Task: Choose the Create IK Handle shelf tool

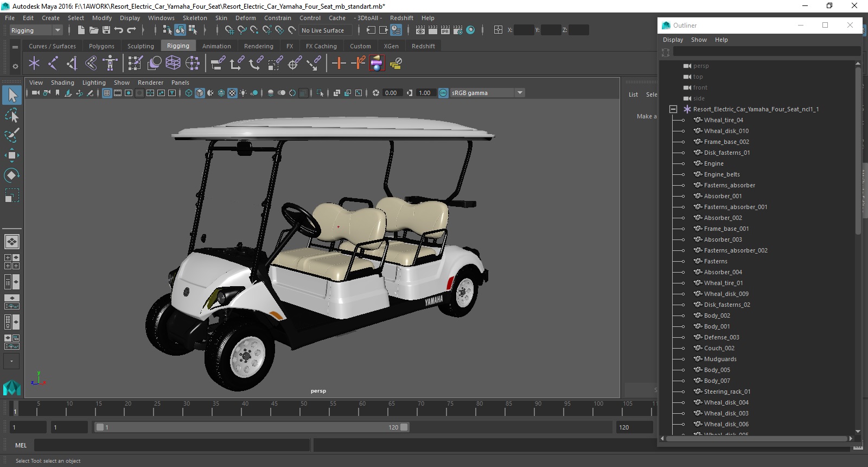Action: (72, 64)
